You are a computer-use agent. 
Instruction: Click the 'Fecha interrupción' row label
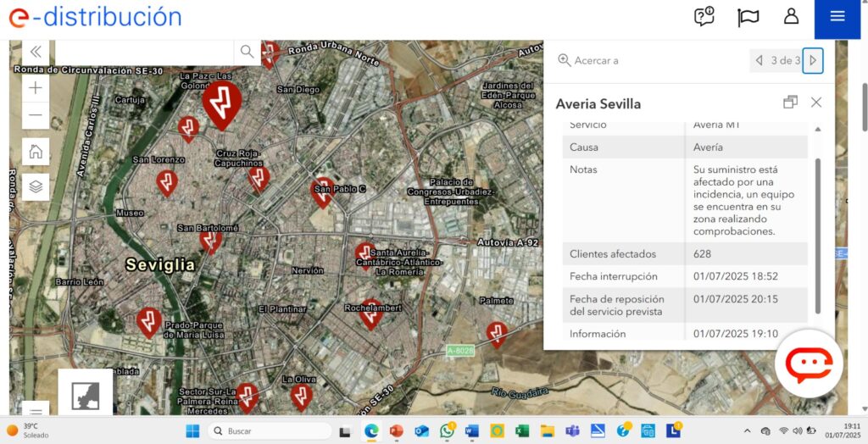(614, 276)
